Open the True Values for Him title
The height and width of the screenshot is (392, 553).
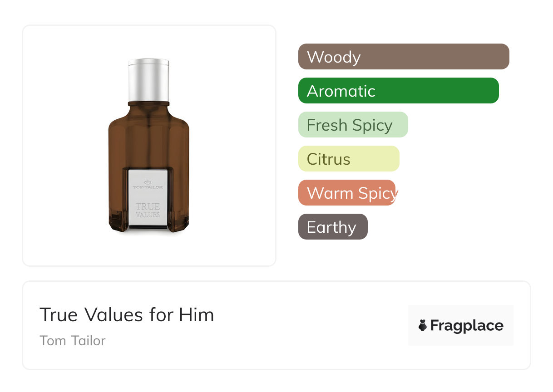pyautogui.click(x=127, y=314)
